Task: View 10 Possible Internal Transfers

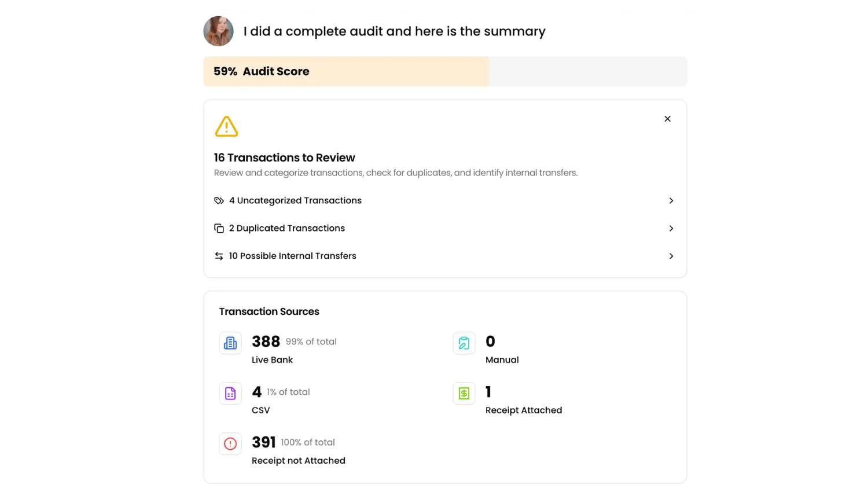Action: pos(292,256)
